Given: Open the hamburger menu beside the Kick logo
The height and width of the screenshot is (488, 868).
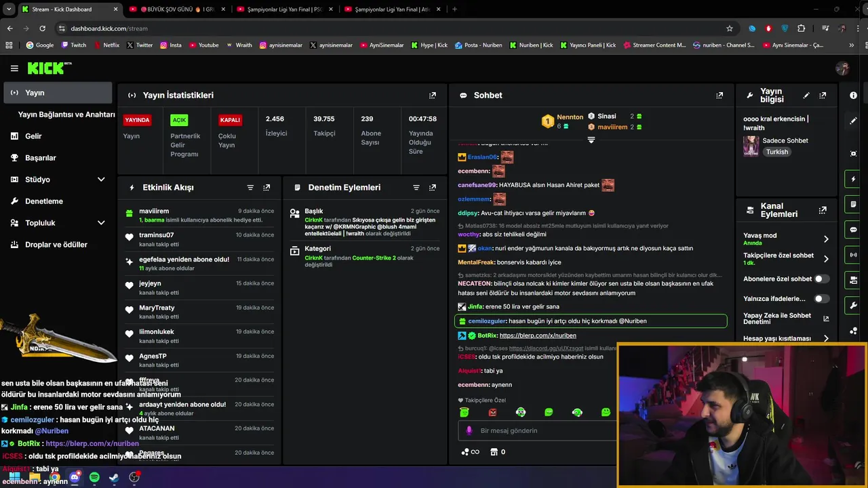Looking at the screenshot, I should point(14,68).
